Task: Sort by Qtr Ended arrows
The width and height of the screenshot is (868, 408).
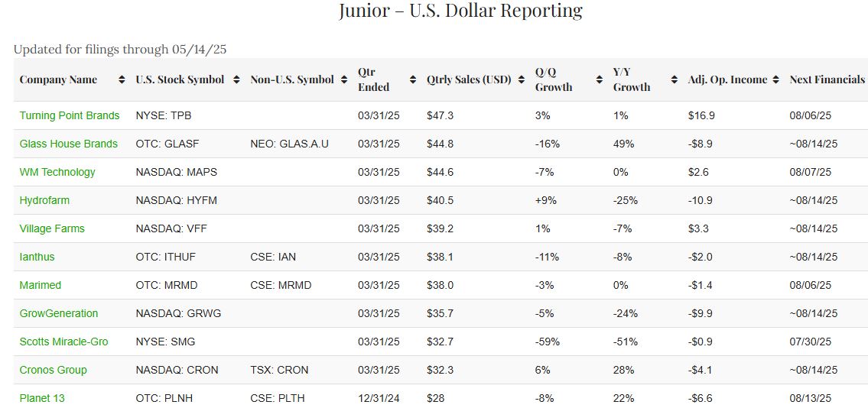Action: click(413, 79)
